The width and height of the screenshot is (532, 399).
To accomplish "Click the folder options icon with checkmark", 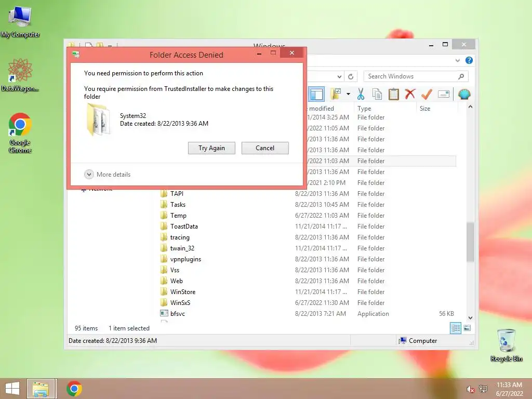I will click(336, 94).
